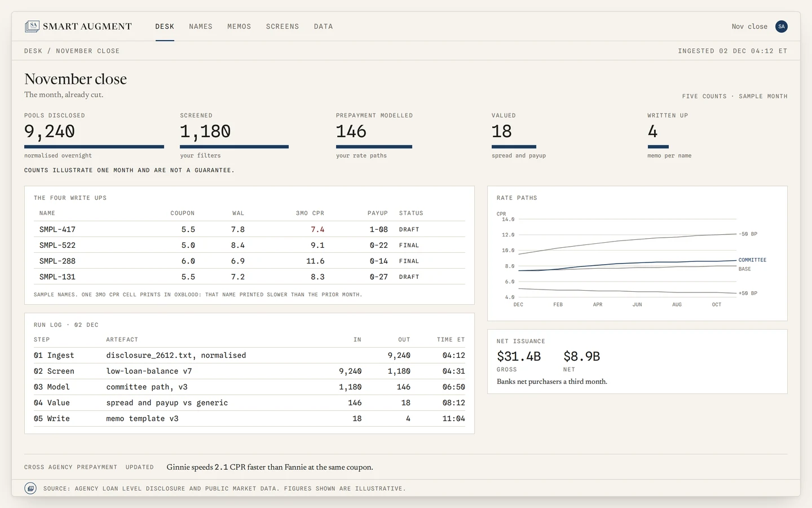812x508 pixels.
Task: Click the Payup column header
Action: click(378, 213)
